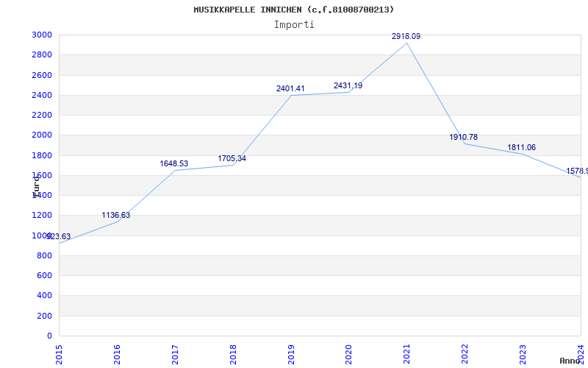Click the 200 y-axis label
The image size is (588, 368).
[44, 316]
